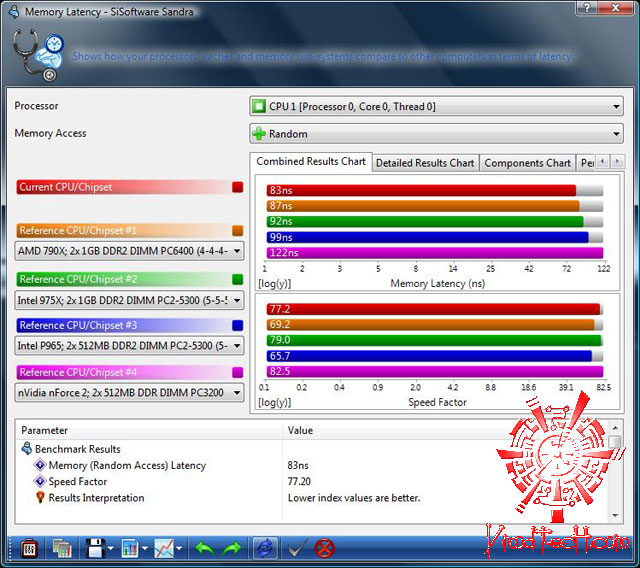
Task: Open the AMD 790X reference dropdown
Action: point(129,251)
